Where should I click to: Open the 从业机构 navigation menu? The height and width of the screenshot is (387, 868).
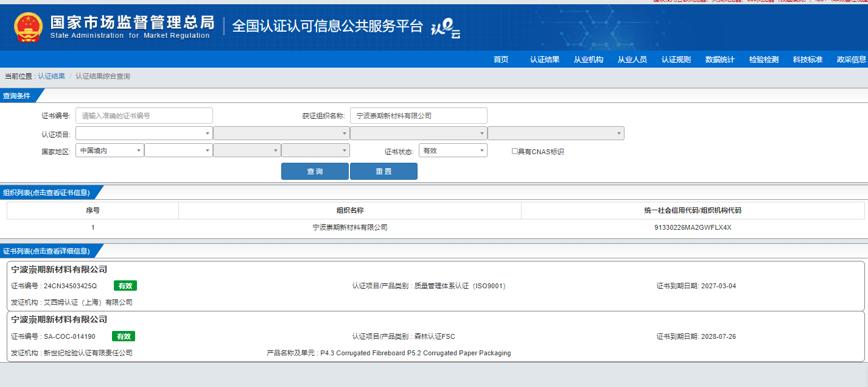click(589, 59)
